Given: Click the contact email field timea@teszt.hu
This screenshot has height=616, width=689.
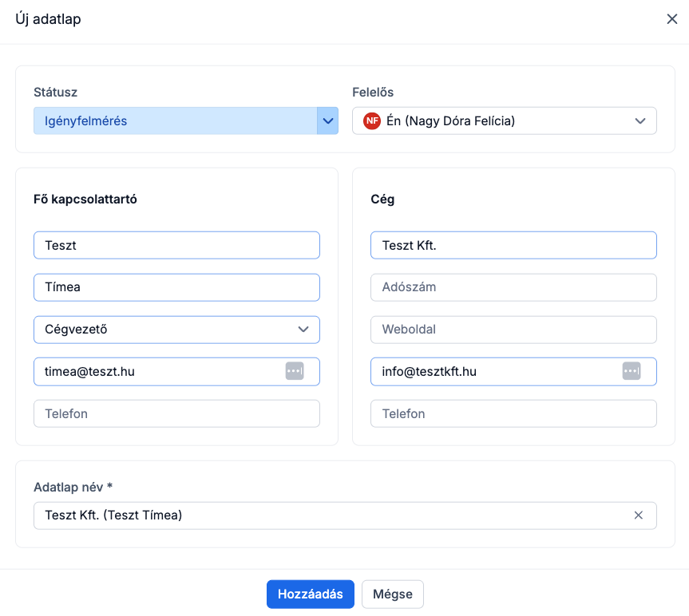Looking at the screenshot, I should click(x=156, y=371).
